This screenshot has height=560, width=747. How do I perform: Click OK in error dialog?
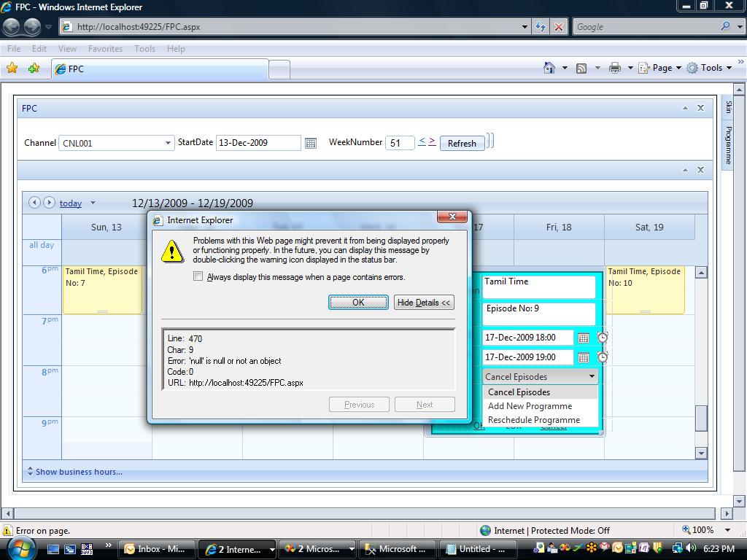(x=358, y=303)
